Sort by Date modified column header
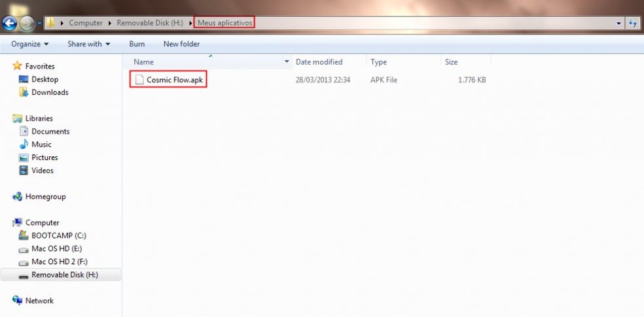 click(319, 62)
